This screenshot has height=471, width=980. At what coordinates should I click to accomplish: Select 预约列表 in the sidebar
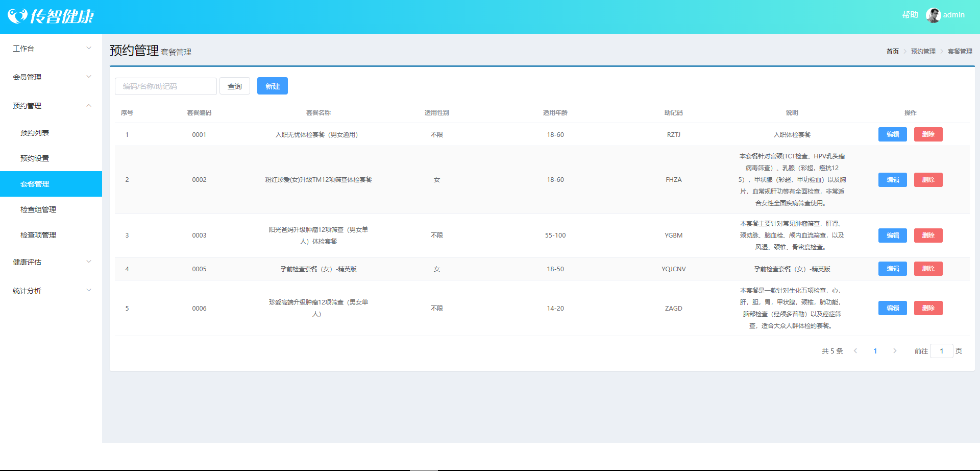click(x=51, y=133)
